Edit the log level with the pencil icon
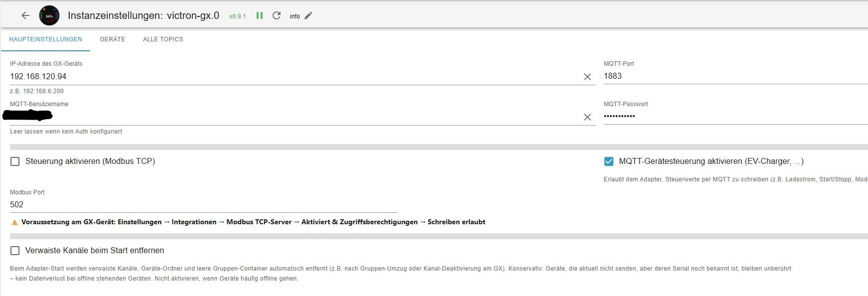This screenshot has height=296, width=868. coord(308,15)
